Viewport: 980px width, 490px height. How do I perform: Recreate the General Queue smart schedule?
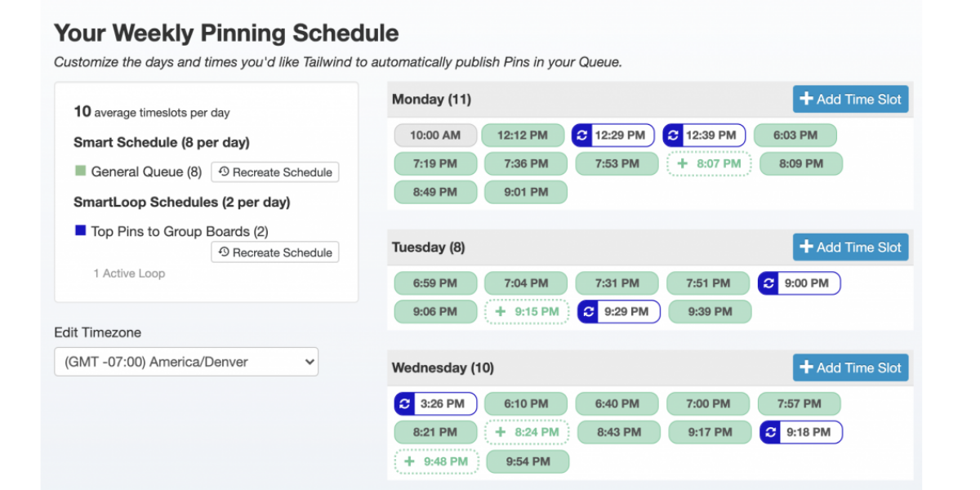click(275, 172)
